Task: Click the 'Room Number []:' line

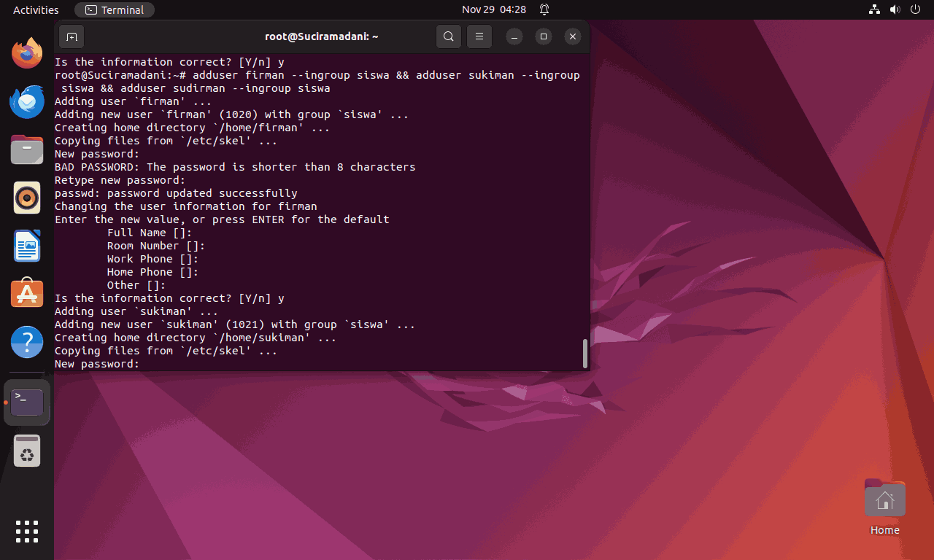Action: click(x=156, y=246)
